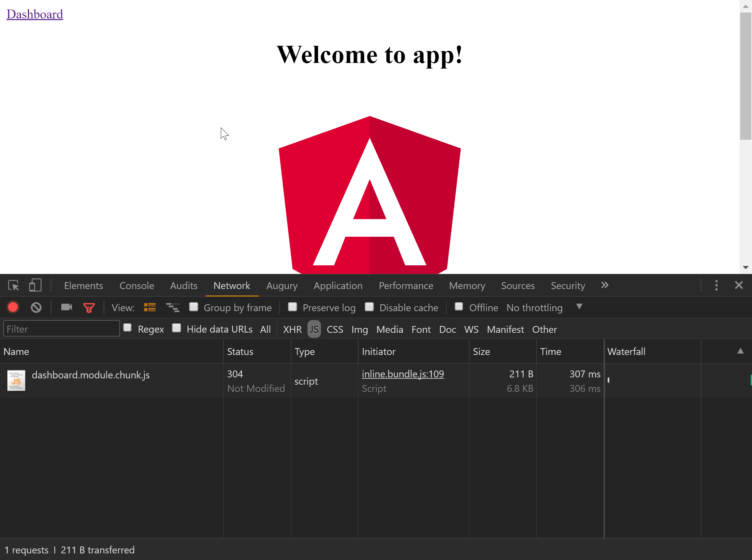Go to the Memory tab

(x=467, y=286)
